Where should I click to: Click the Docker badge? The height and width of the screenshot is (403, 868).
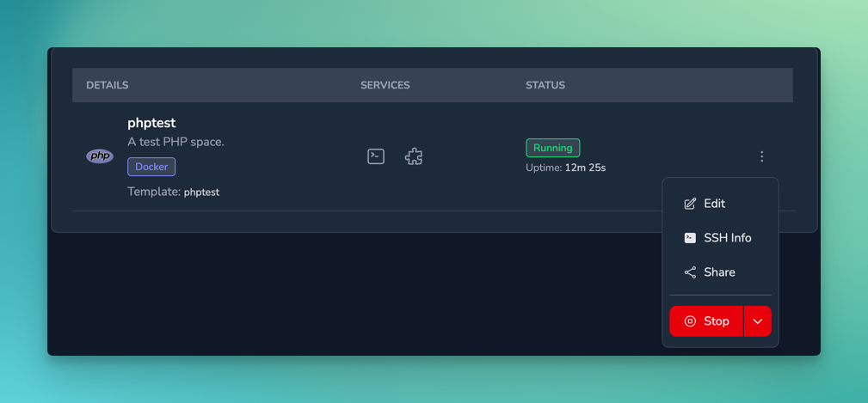[x=151, y=167]
